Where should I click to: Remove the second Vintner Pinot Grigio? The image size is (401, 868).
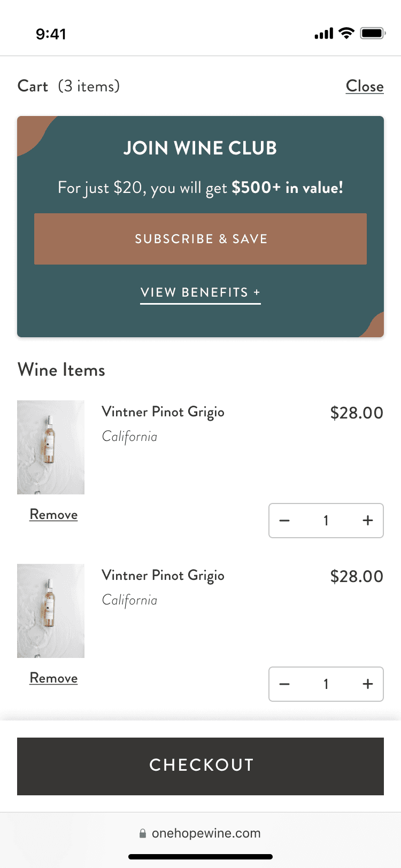click(53, 678)
